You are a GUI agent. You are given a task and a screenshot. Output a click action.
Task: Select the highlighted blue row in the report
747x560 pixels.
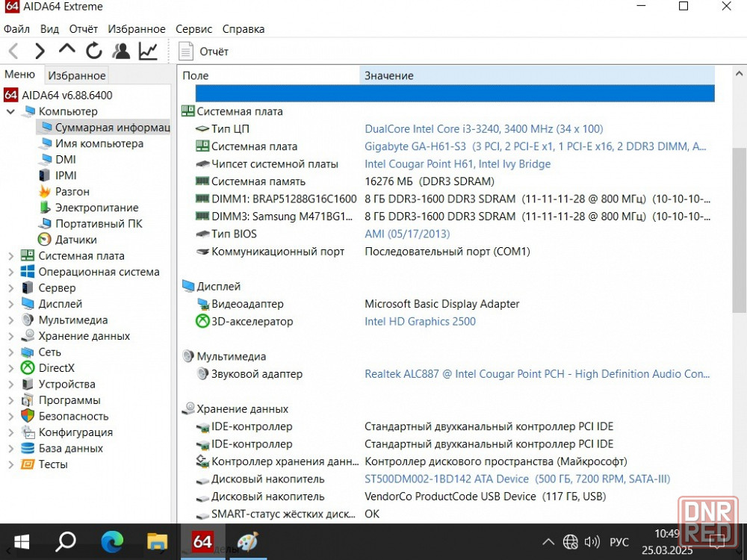[455, 93]
